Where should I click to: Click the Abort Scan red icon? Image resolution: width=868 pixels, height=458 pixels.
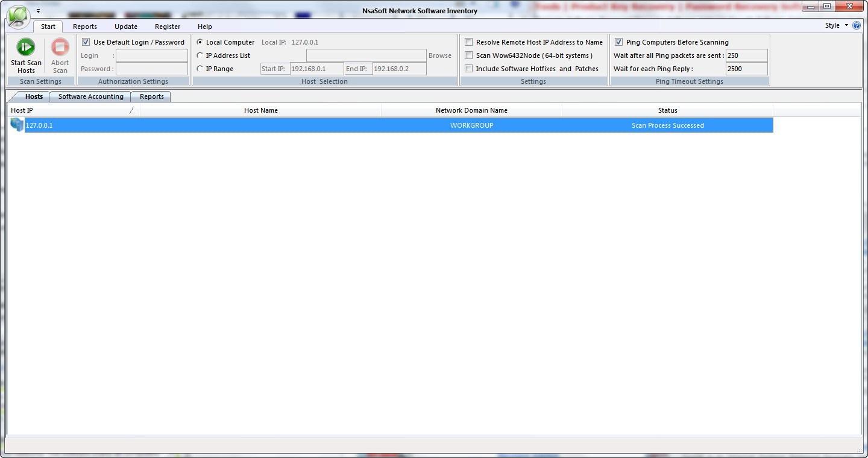(x=60, y=47)
